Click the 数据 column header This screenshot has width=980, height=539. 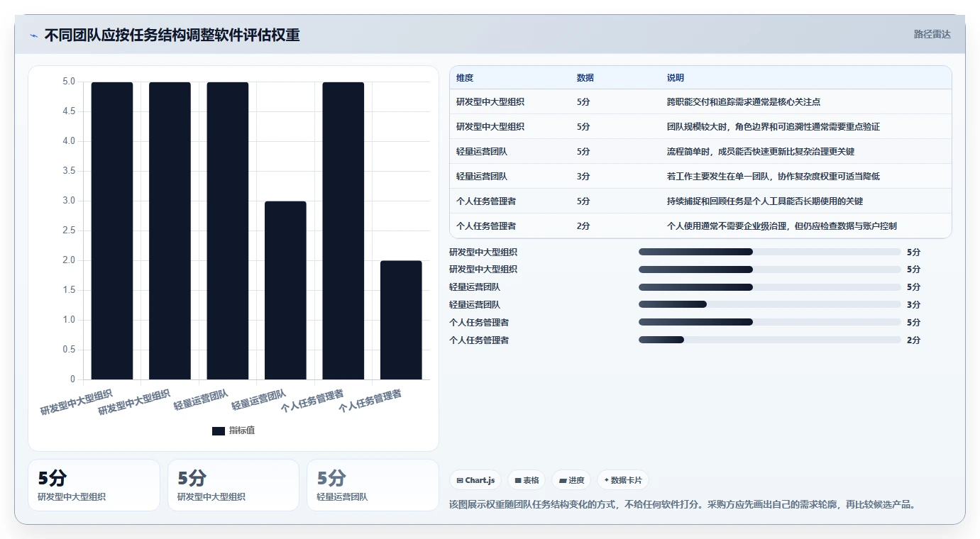(585, 78)
